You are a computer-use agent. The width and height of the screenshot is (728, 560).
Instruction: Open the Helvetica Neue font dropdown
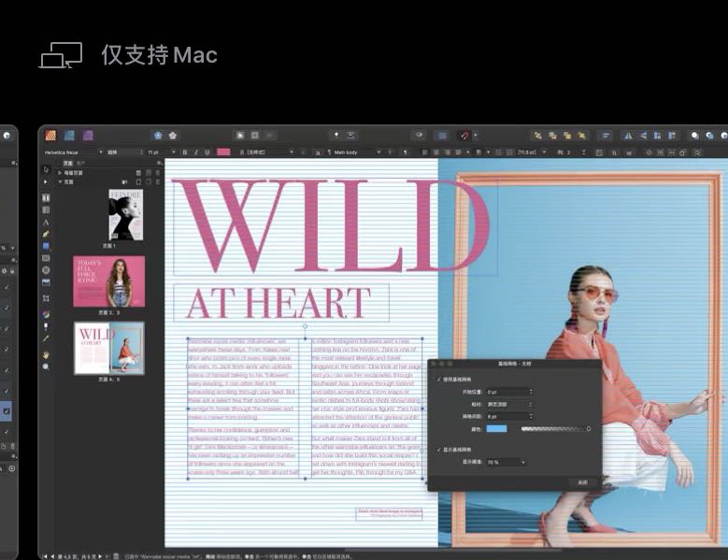73,152
